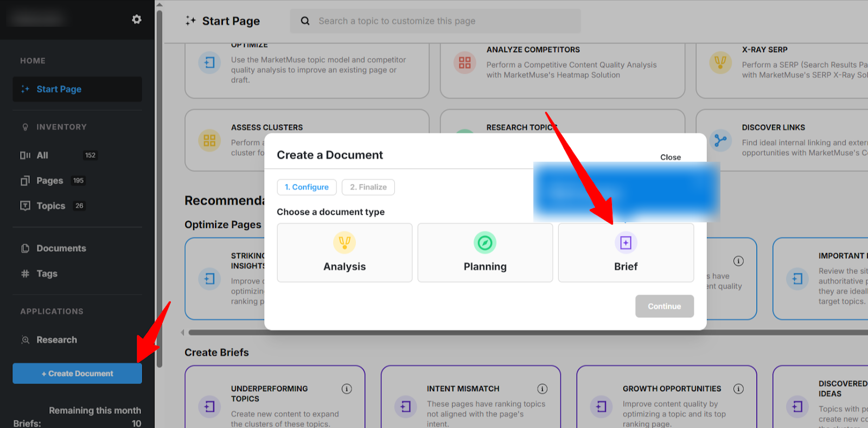Click the Pages icon in sidebar
The image size is (868, 428).
[x=25, y=181]
